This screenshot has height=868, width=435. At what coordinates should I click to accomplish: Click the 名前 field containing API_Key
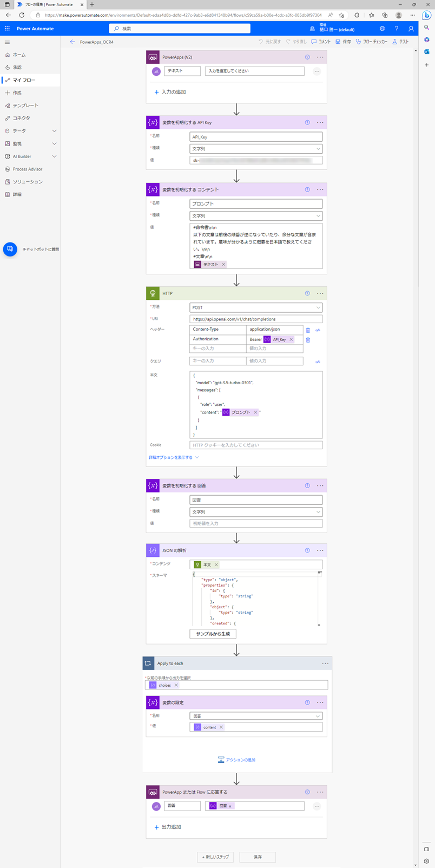(256, 137)
